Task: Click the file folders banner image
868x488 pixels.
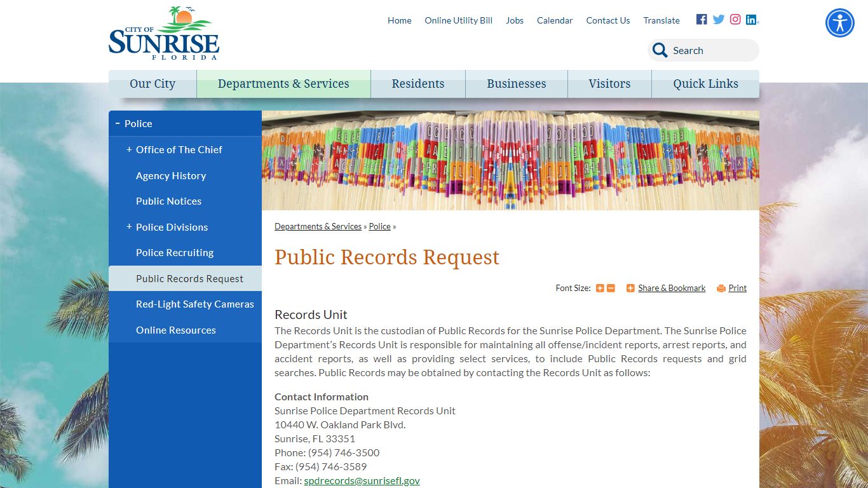Action: (x=510, y=160)
